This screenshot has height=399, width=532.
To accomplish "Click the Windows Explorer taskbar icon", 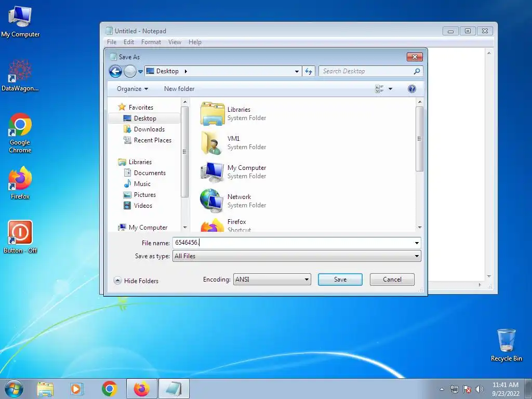I will coord(45,389).
